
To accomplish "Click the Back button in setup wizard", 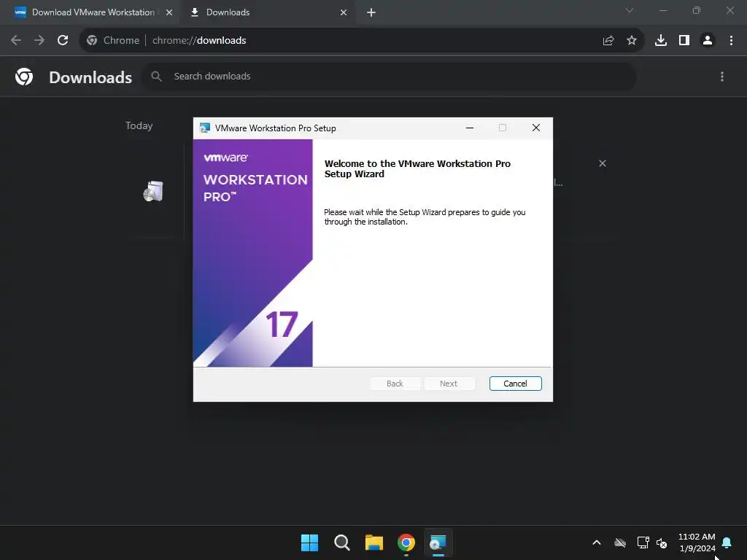I will point(395,384).
